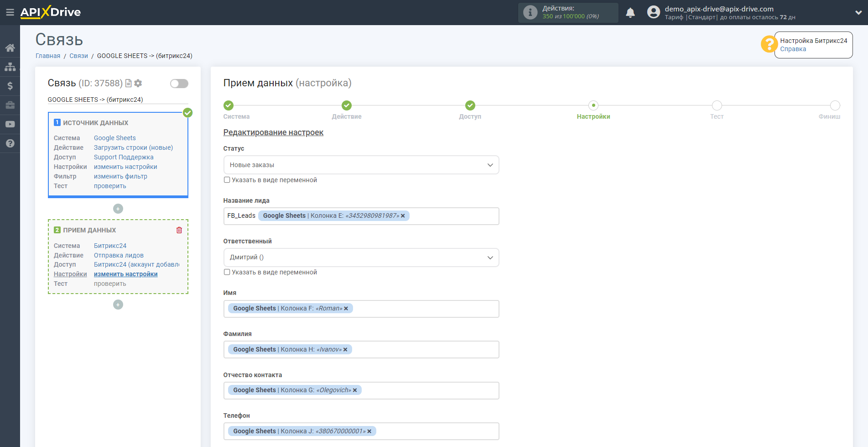Add a block below the data receiver
This screenshot has height=447, width=868.
[118, 305]
